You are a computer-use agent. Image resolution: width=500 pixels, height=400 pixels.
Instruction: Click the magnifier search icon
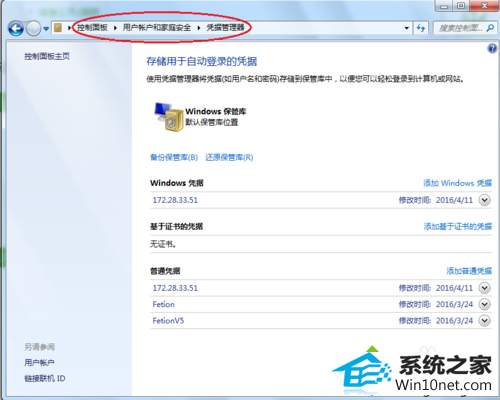coord(490,28)
